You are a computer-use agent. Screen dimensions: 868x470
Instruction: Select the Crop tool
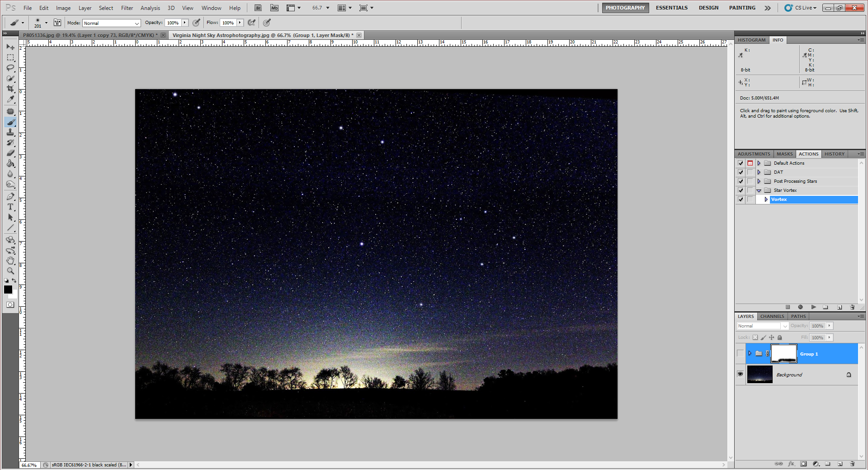10,89
